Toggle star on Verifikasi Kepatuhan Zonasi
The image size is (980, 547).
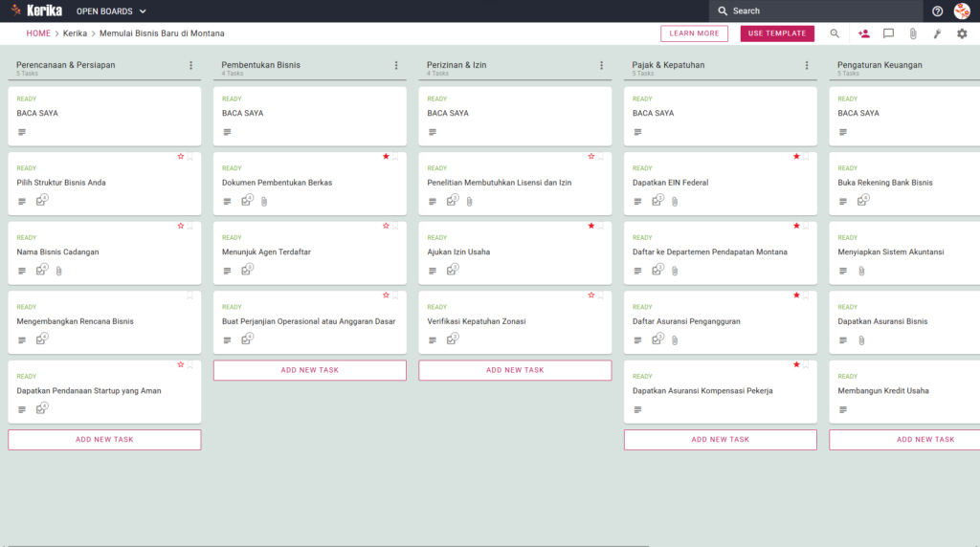pos(591,295)
